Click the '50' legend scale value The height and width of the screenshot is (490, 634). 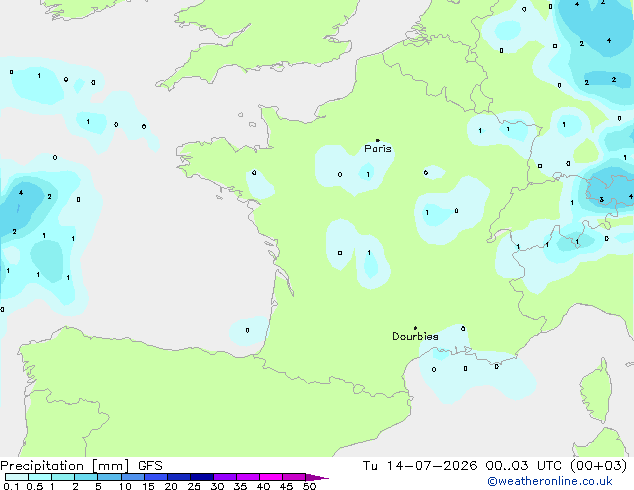point(309,486)
